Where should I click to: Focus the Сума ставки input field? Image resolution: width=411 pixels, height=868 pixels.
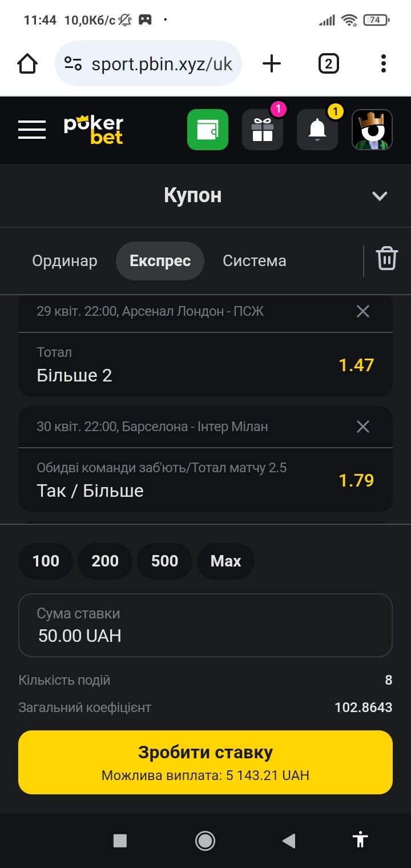(x=205, y=625)
